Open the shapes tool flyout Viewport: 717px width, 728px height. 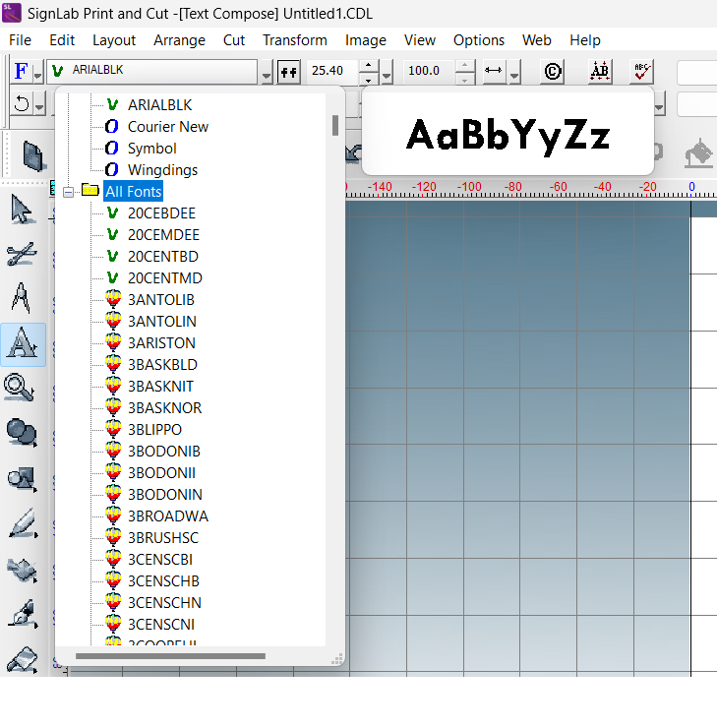(22, 479)
